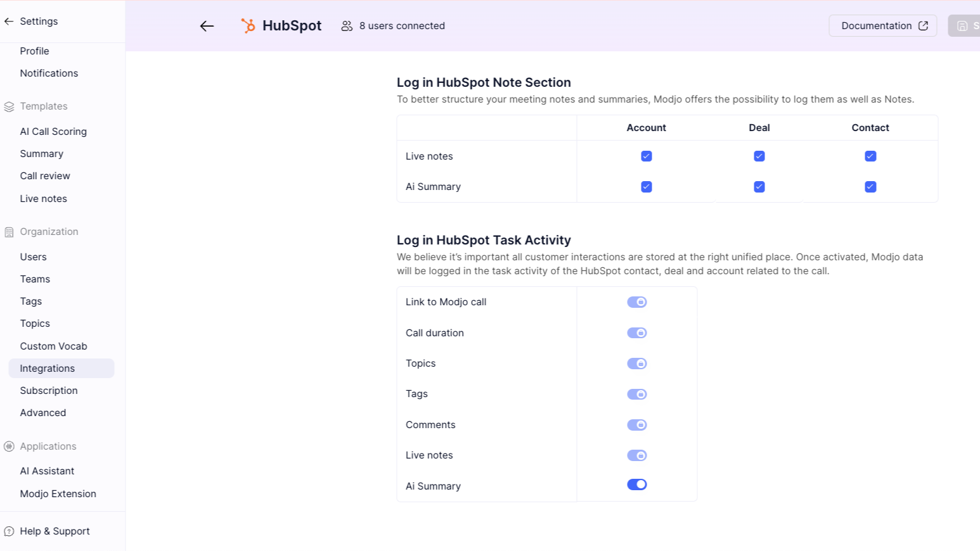The width and height of the screenshot is (980, 551).
Task: Disable the Ai Summary task activity toggle
Action: (x=636, y=484)
